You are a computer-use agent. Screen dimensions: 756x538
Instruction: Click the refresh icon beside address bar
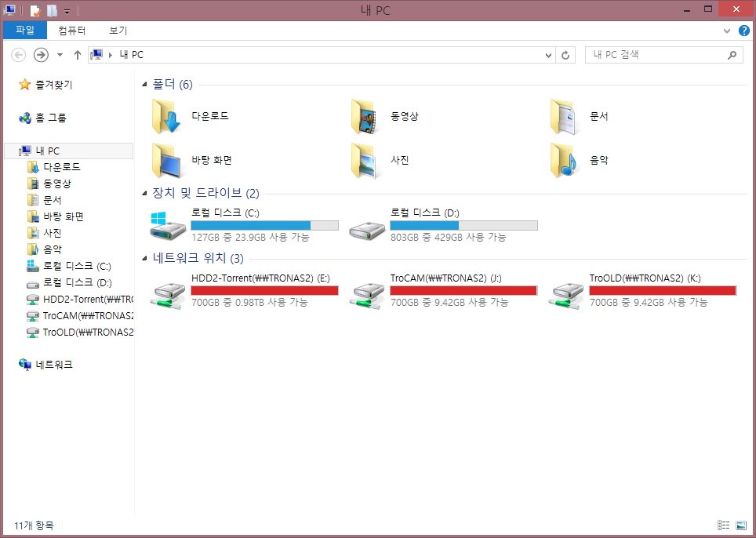pos(565,56)
